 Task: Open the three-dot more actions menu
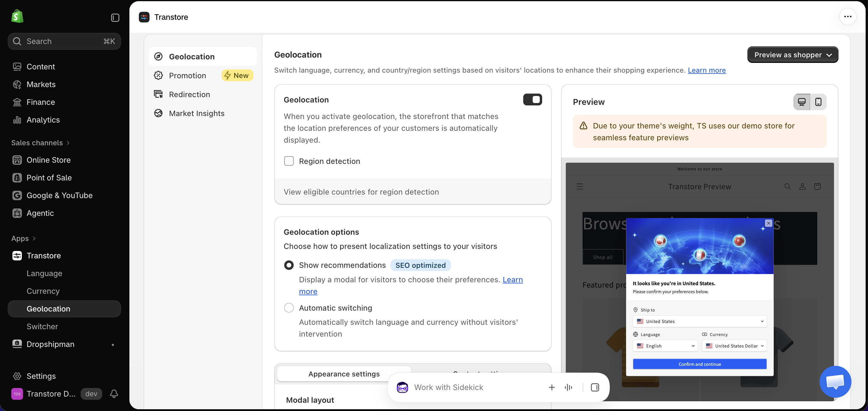(848, 17)
